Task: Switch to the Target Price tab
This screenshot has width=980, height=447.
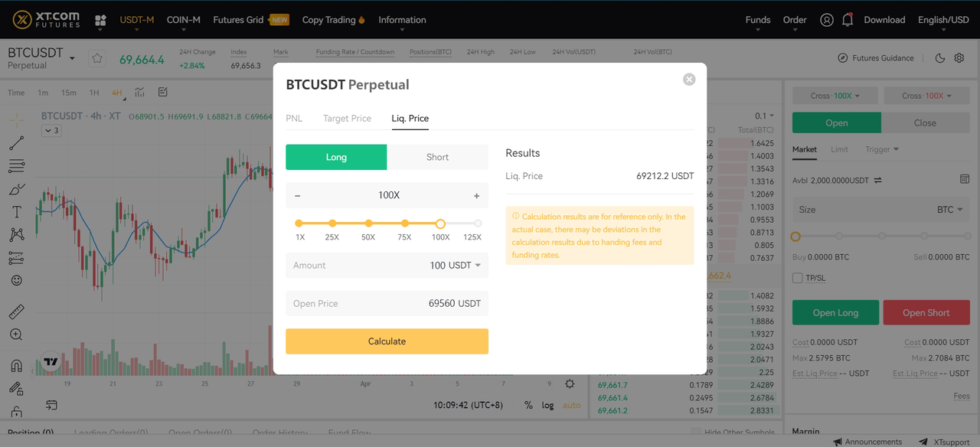Action: (347, 119)
